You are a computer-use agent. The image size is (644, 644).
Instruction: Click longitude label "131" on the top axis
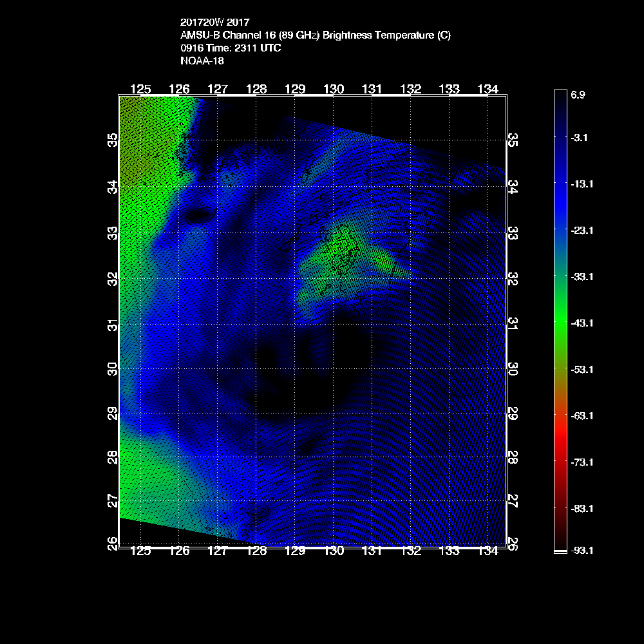[372, 89]
